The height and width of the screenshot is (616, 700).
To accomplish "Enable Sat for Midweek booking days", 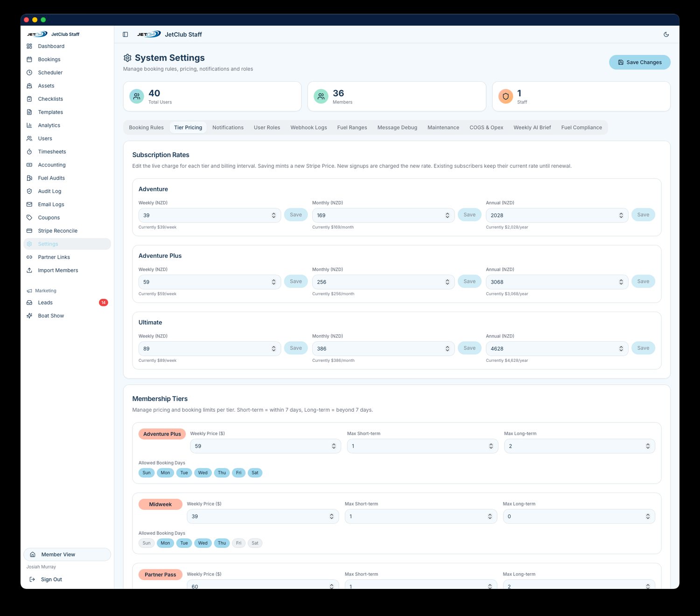I will pyautogui.click(x=255, y=543).
